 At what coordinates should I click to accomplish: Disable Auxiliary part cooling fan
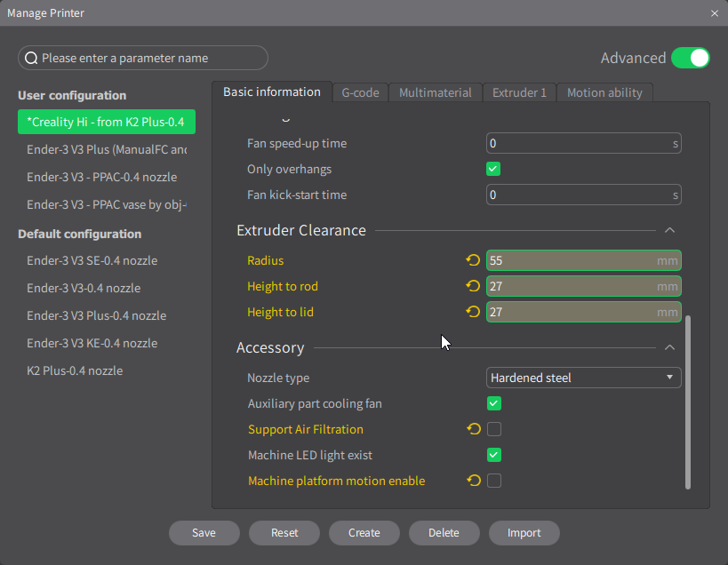494,403
